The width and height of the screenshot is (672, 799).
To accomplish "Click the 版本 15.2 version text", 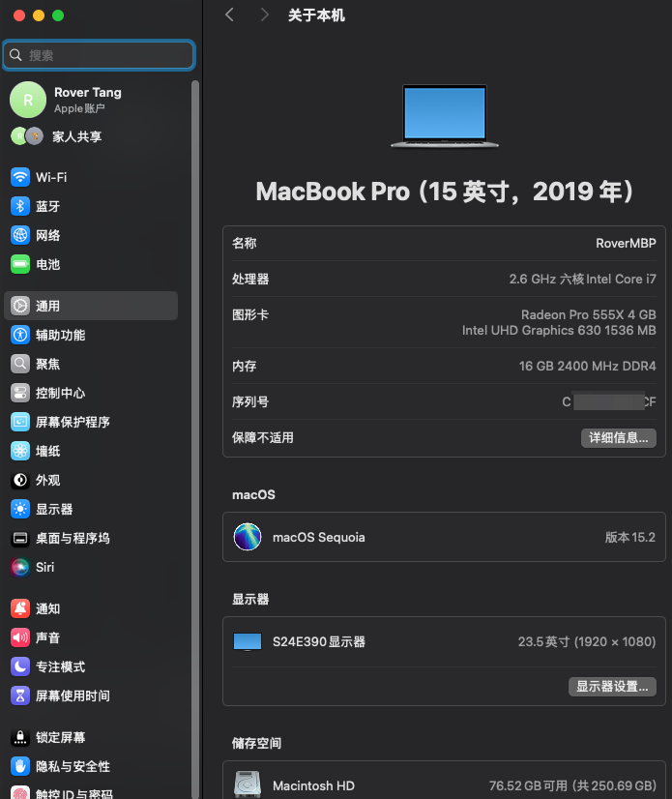I will 630,537.
